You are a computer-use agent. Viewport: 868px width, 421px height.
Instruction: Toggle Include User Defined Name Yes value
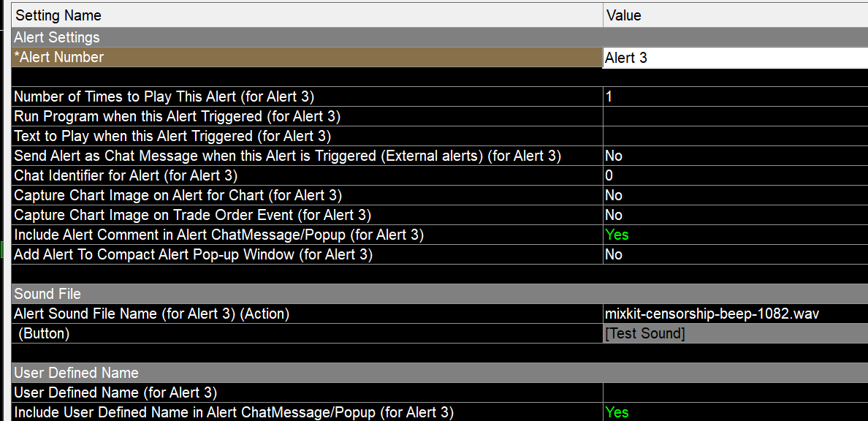click(735, 413)
